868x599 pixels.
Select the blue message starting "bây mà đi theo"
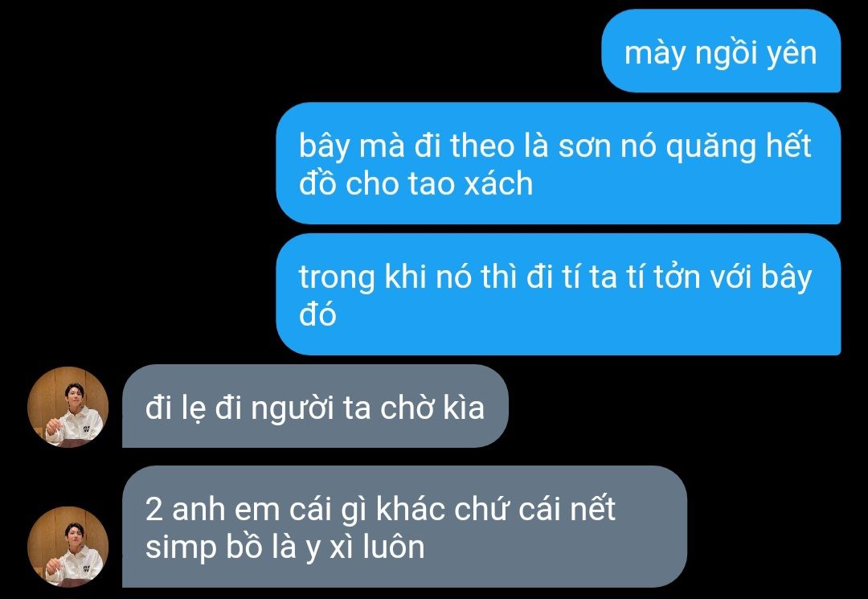559,163
